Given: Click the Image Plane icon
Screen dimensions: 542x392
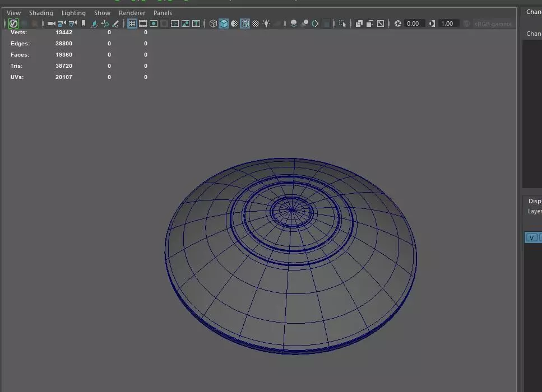Looking at the screenshot, I should click(x=94, y=24).
